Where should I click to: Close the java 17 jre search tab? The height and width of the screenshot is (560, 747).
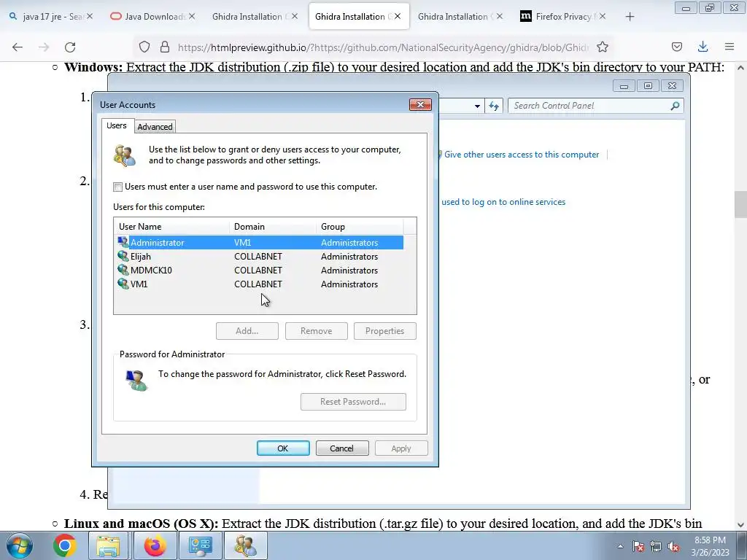point(90,16)
